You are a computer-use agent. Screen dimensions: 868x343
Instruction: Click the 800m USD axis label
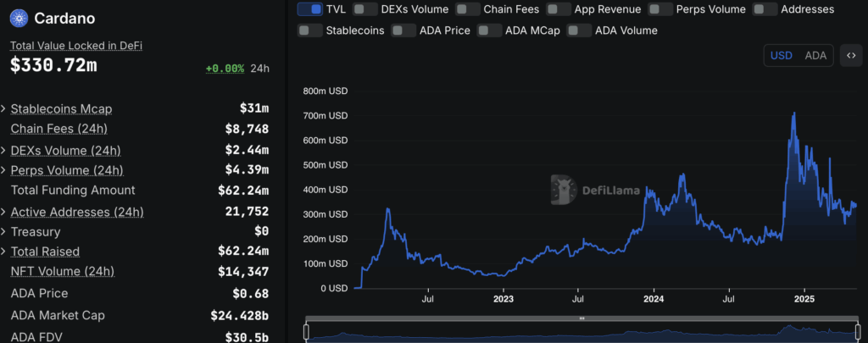[x=325, y=91]
